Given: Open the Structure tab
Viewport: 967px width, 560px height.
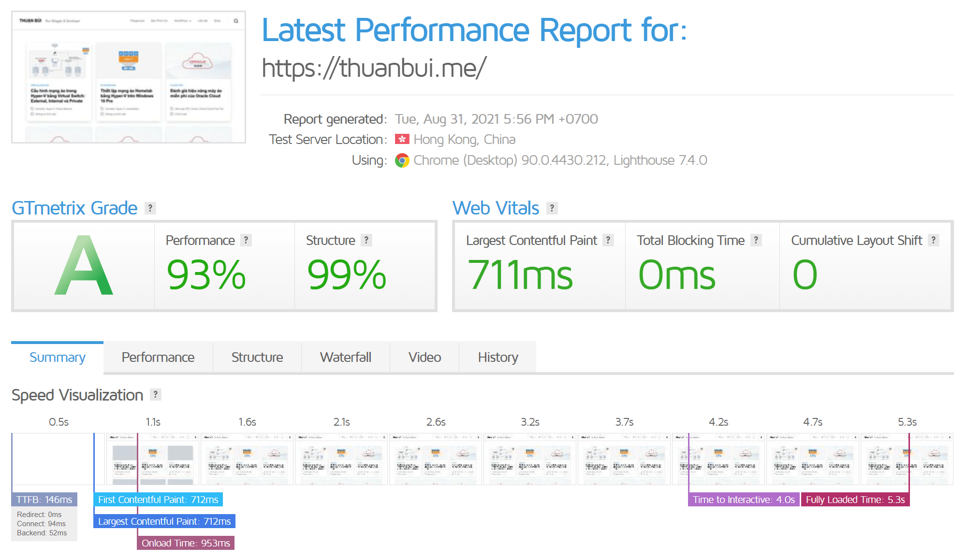Looking at the screenshot, I should (257, 358).
